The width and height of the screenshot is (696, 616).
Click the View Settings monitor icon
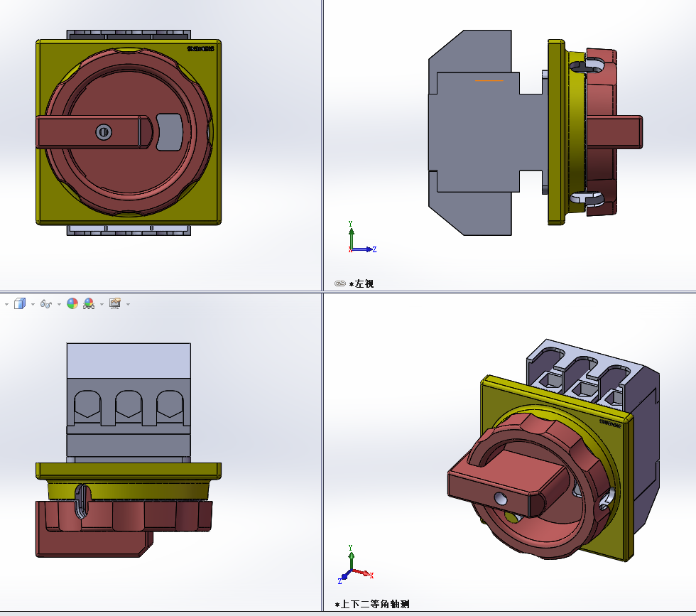[115, 303]
